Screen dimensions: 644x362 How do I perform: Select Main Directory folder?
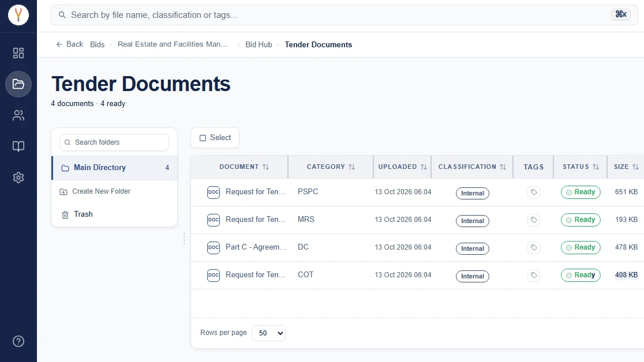pyautogui.click(x=115, y=168)
